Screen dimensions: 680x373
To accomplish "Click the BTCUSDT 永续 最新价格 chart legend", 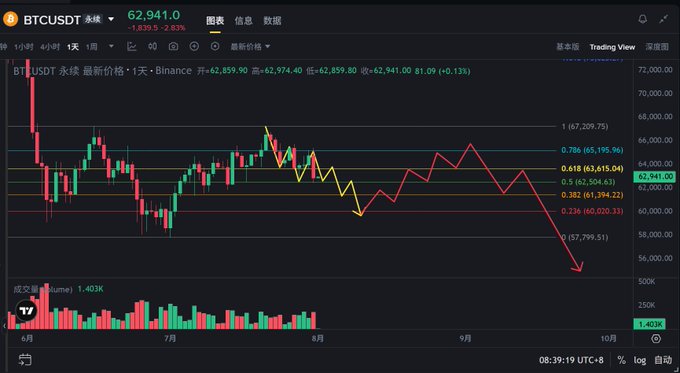I will 102,71.
